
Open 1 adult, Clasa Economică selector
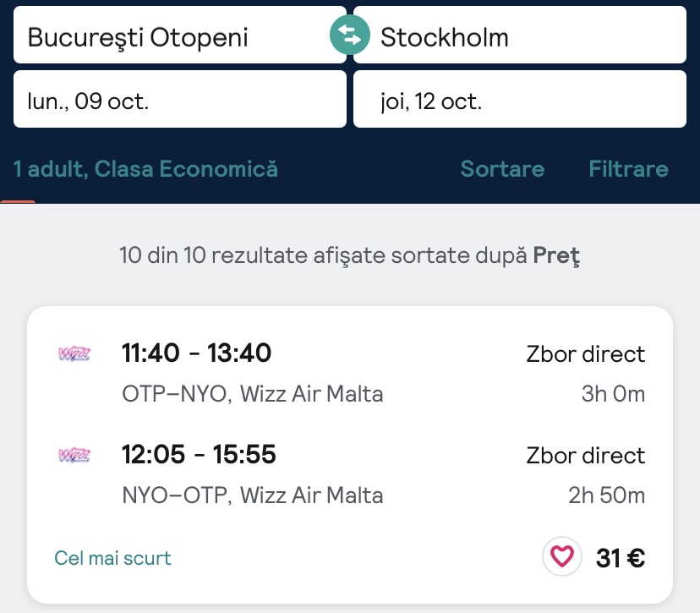coord(145,169)
